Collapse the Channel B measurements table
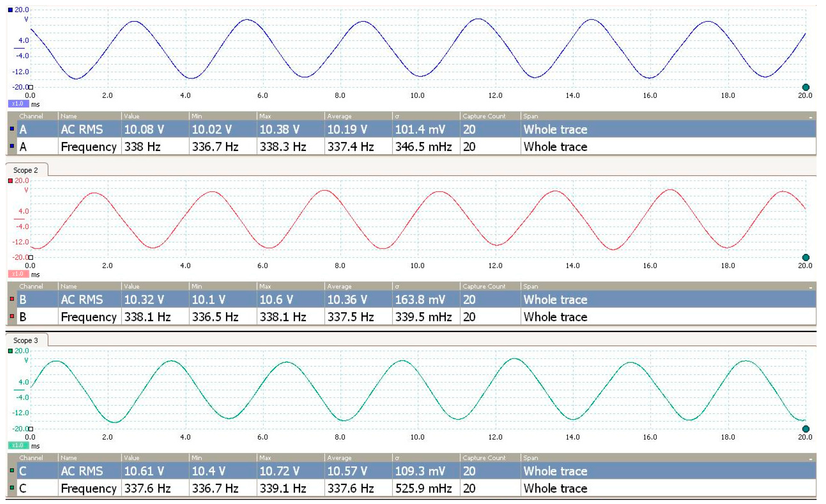The width and height of the screenshot is (826, 504). (x=811, y=287)
